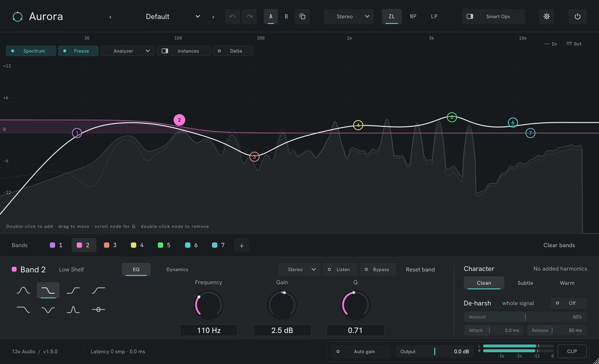Enable the Delta monitoring toggle

point(233,51)
